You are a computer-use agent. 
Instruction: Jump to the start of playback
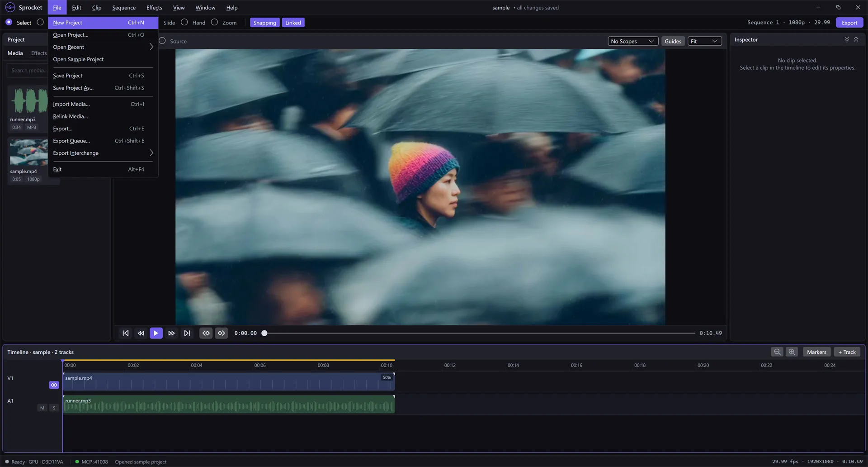pyautogui.click(x=126, y=333)
